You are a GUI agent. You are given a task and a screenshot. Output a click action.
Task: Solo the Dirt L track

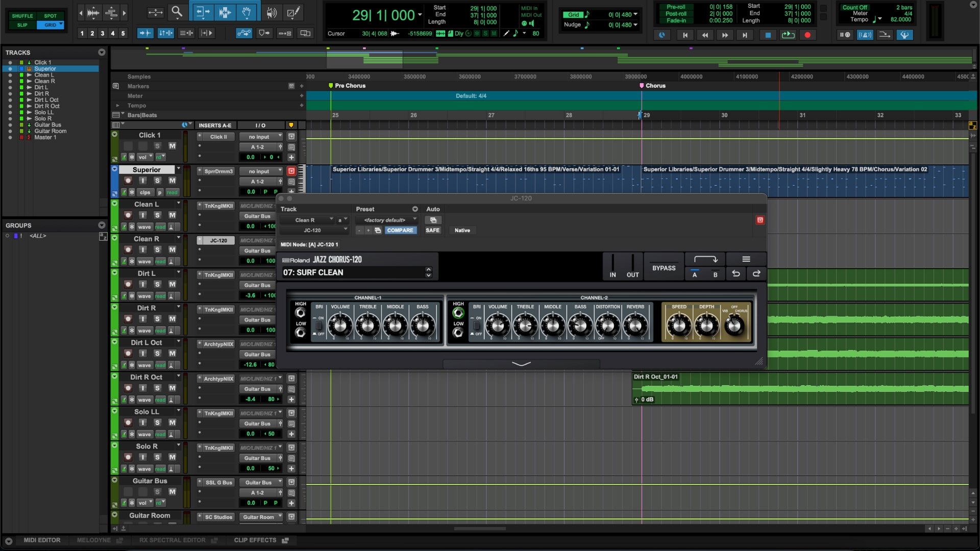tap(157, 284)
